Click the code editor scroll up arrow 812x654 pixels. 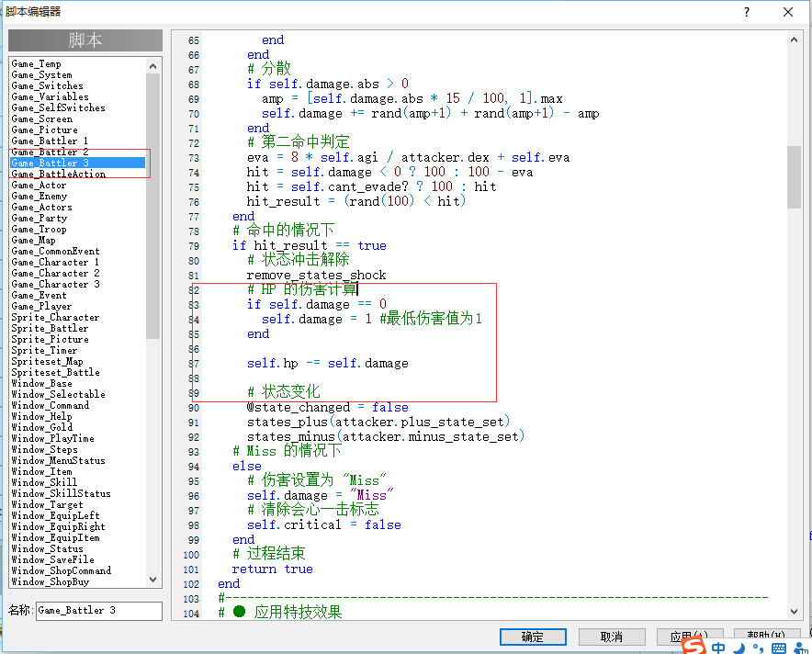(x=794, y=39)
